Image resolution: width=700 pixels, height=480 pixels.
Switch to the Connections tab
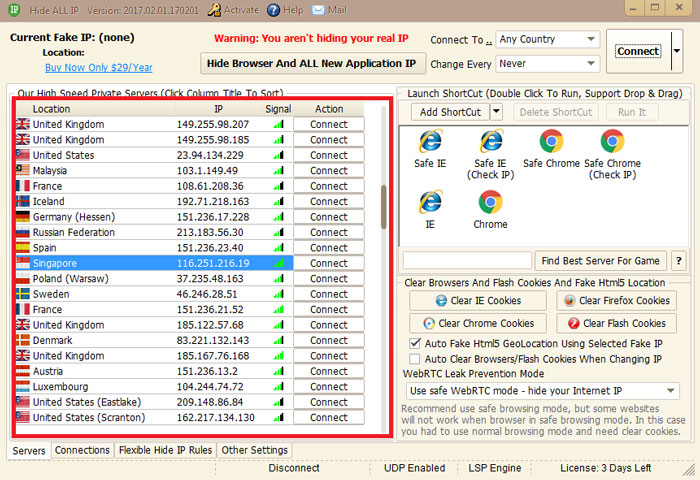(82, 451)
